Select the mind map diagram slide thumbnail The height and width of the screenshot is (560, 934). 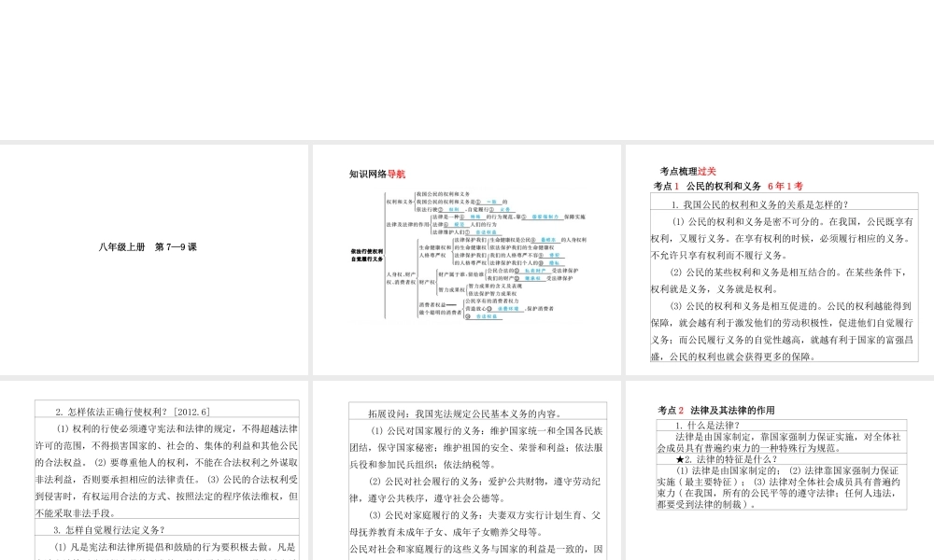(x=466, y=259)
